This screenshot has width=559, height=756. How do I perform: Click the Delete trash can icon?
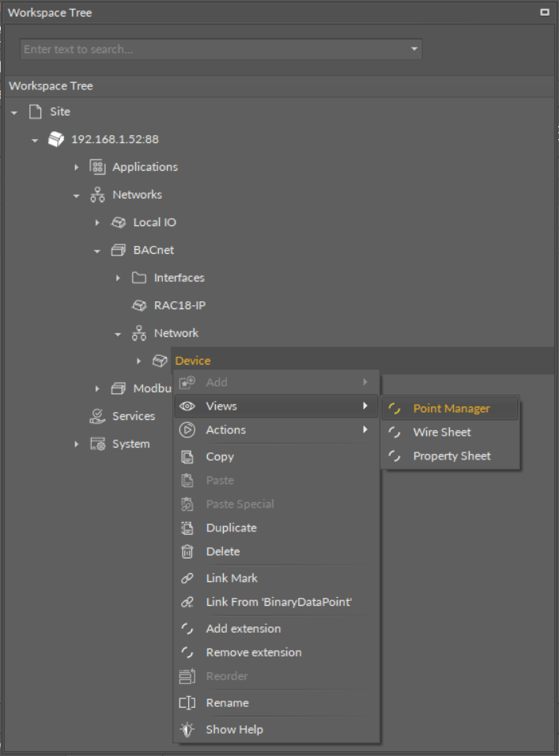pos(187,551)
